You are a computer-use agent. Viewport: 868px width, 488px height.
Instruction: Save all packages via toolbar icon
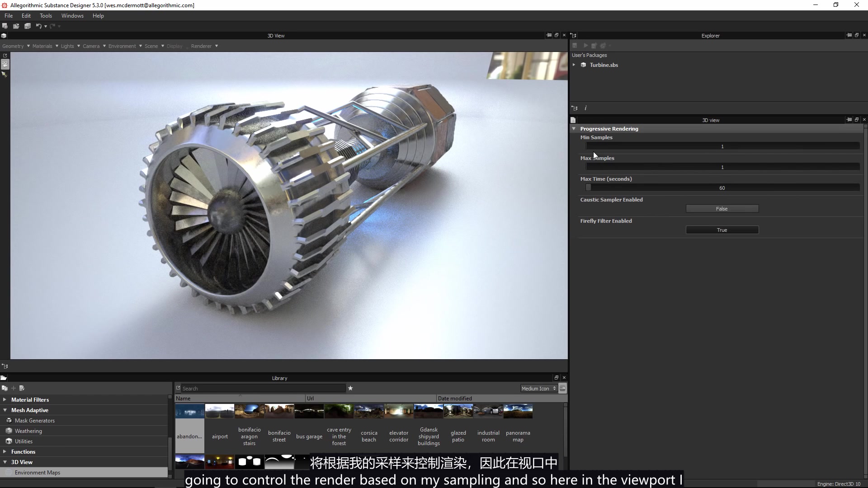pyautogui.click(x=28, y=26)
